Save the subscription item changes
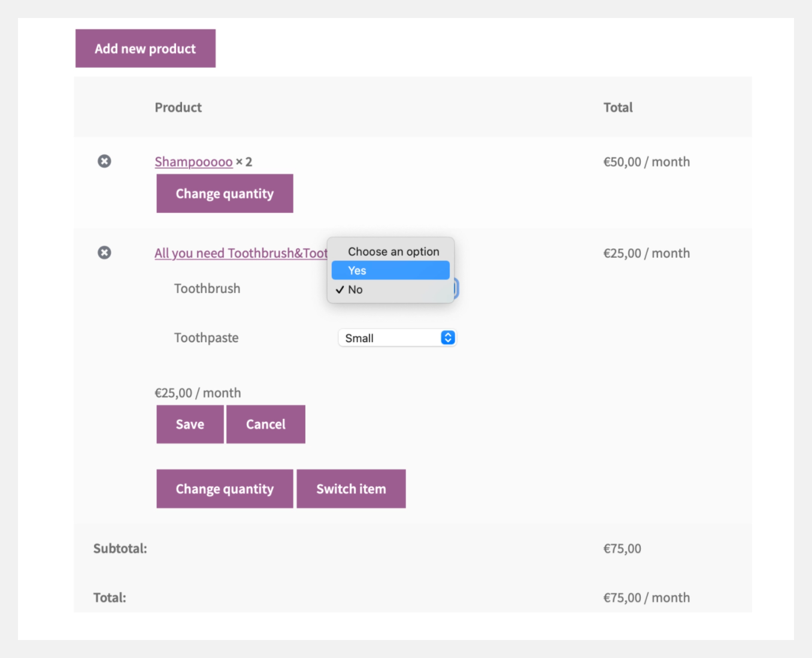Viewport: 812px width, 658px height. click(x=190, y=424)
